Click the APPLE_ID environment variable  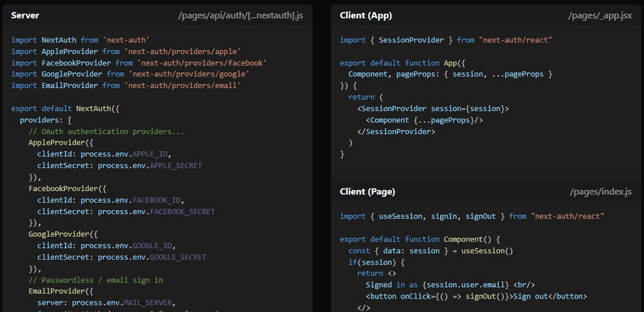click(149, 154)
